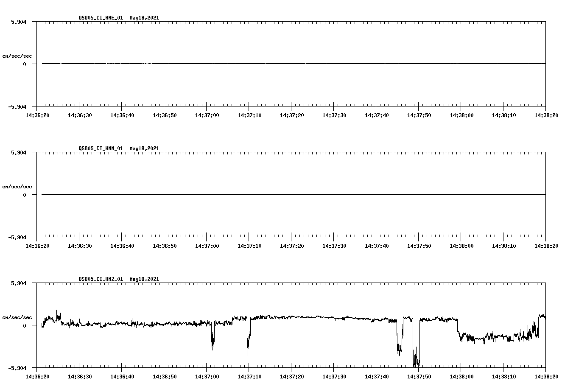The height and width of the screenshot is (392, 576).
Task: Click the 5.904 upper amplitude value on top plot
Action: 17,22
